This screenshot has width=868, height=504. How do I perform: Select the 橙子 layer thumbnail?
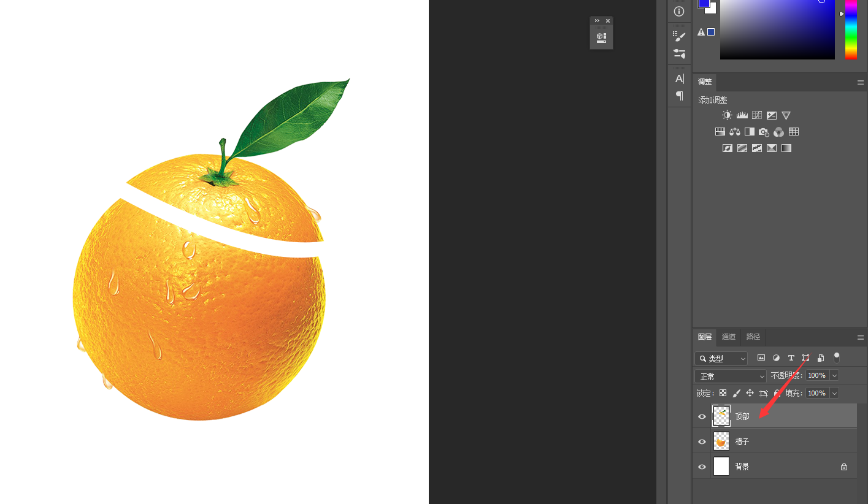(x=721, y=441)
